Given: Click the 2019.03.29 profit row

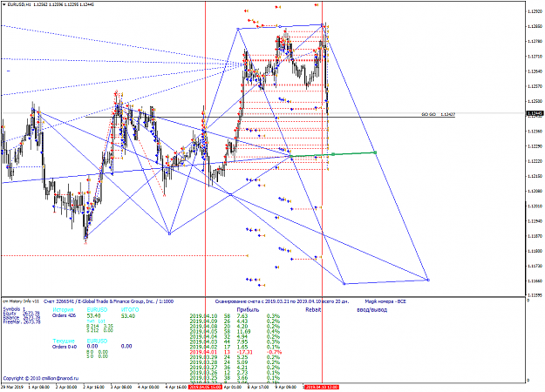Looking at the screenshot, I should 235,357.
